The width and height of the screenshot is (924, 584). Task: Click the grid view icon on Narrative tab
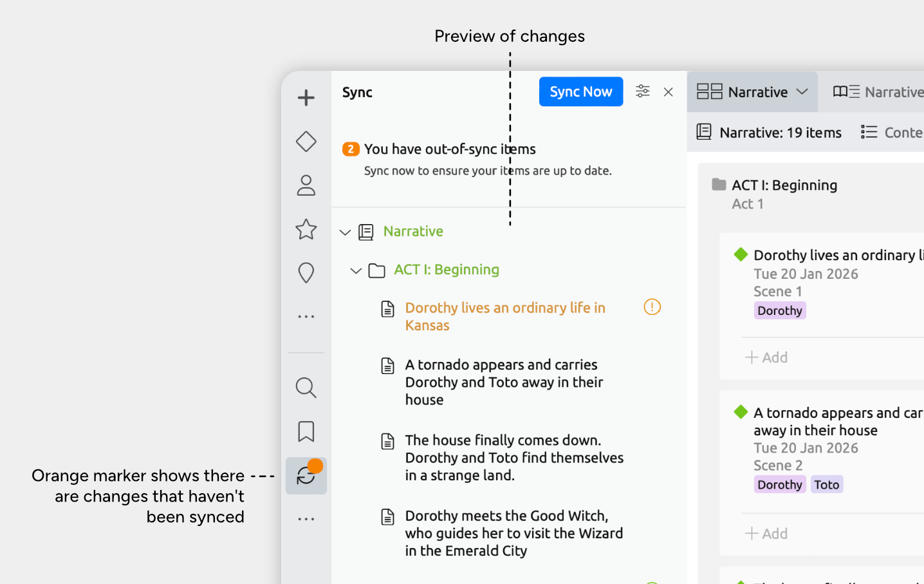coord(710,92)
